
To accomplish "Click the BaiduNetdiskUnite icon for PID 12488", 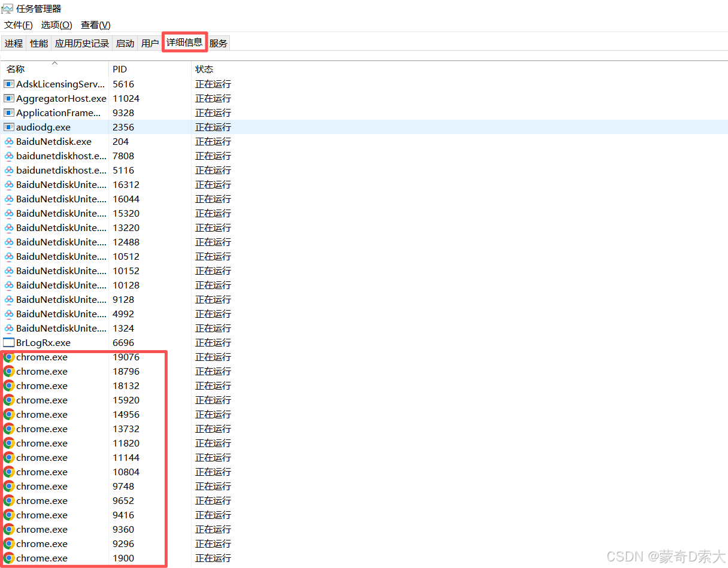I will click(9, 242).
